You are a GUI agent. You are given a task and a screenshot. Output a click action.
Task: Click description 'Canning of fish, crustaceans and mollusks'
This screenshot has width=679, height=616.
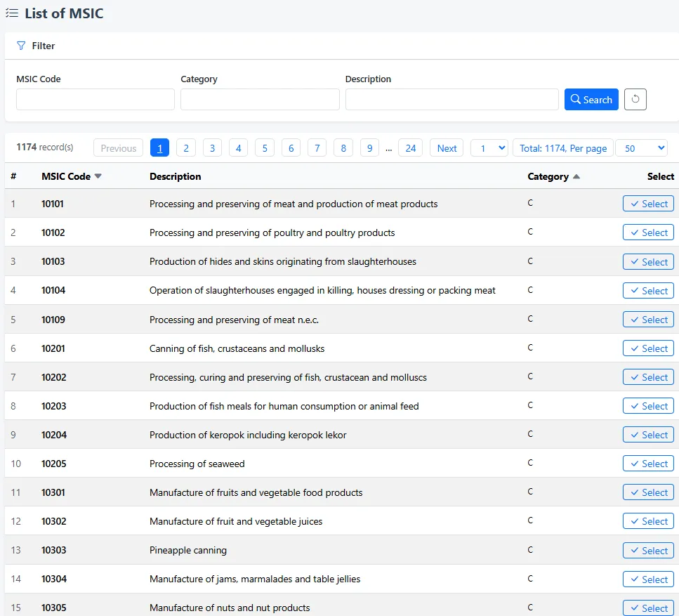tap(237, 348)
